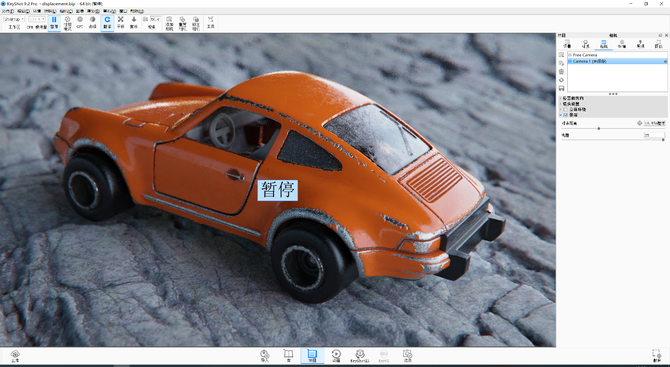The image size is (670, 367).
Task: Open the first menu in the menu bar
Action: (x=7, y=11)
